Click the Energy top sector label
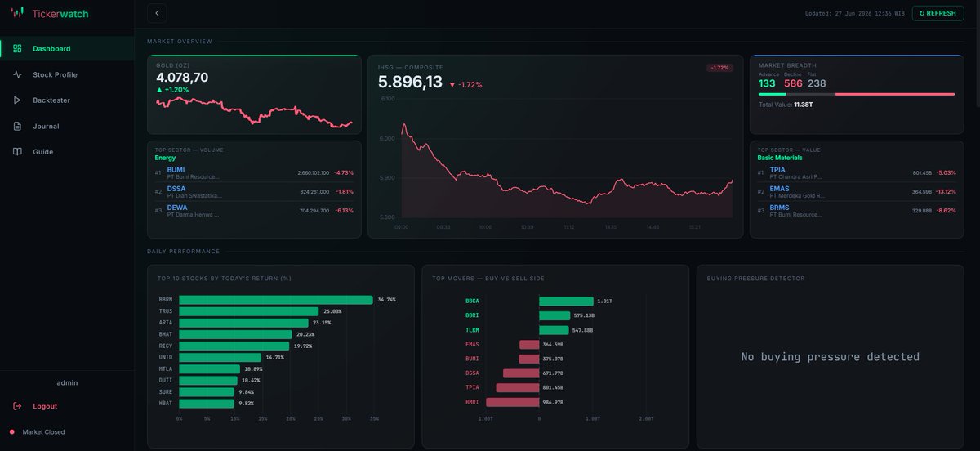 click(x=165, y=158)
